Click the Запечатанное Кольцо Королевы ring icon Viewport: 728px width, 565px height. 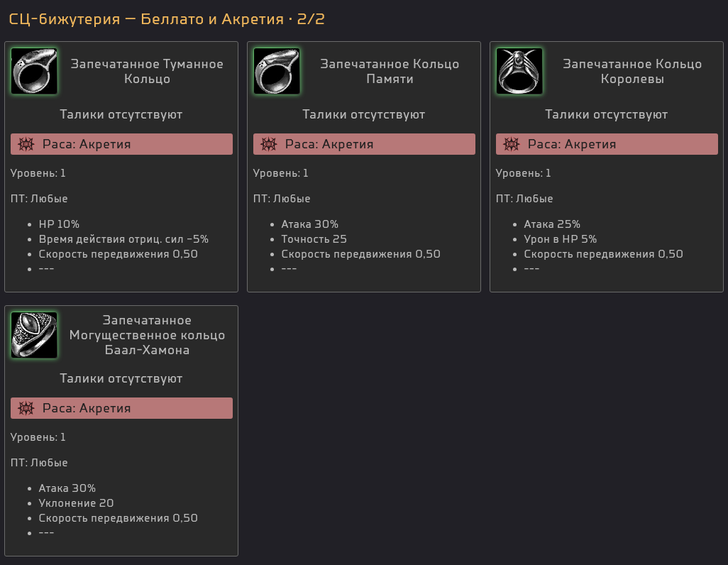coord(519,71)
